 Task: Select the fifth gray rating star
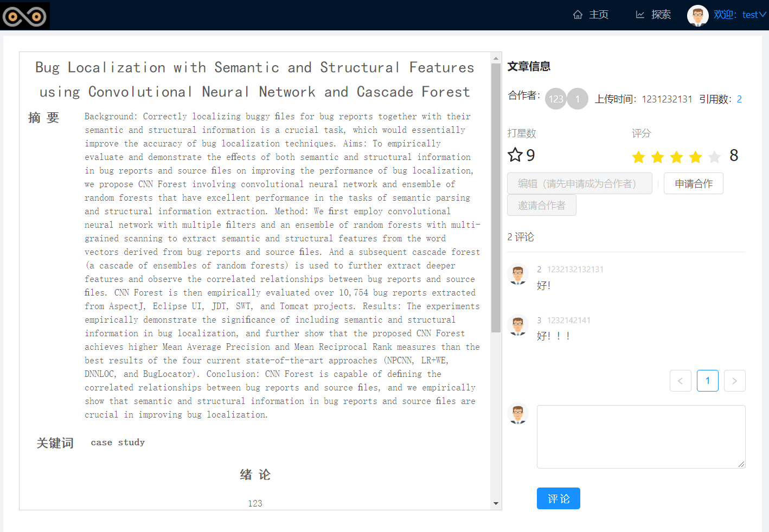(x=715, y=157)
